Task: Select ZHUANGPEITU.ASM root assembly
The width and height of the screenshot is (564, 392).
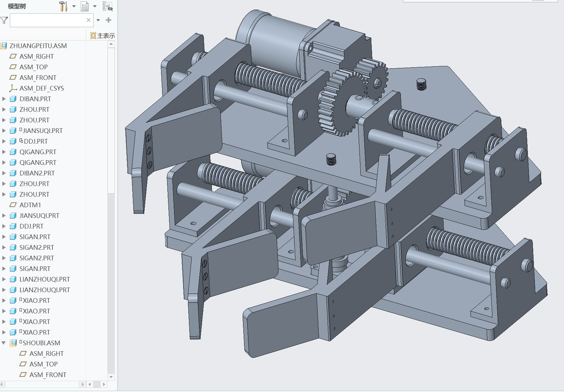Action: point(38,46)
